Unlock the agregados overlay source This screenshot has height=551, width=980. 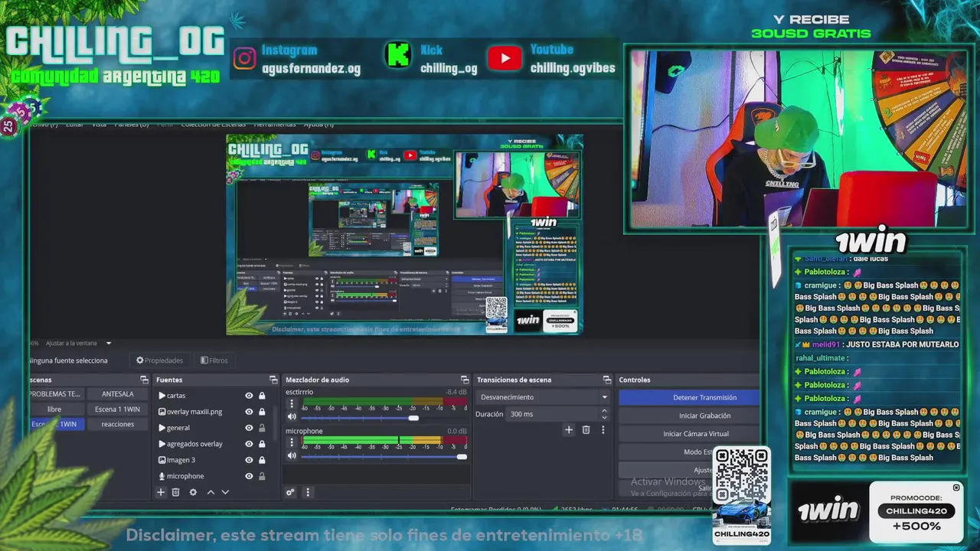262,444
